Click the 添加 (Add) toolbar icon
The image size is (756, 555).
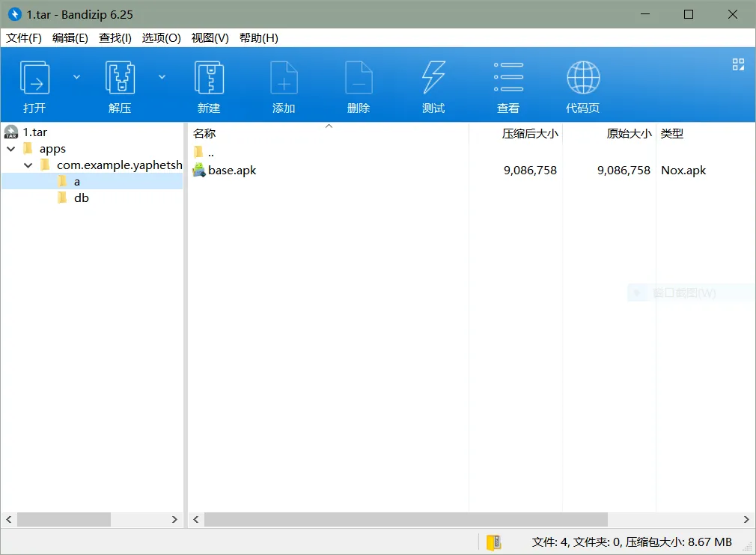coord(284,77)
